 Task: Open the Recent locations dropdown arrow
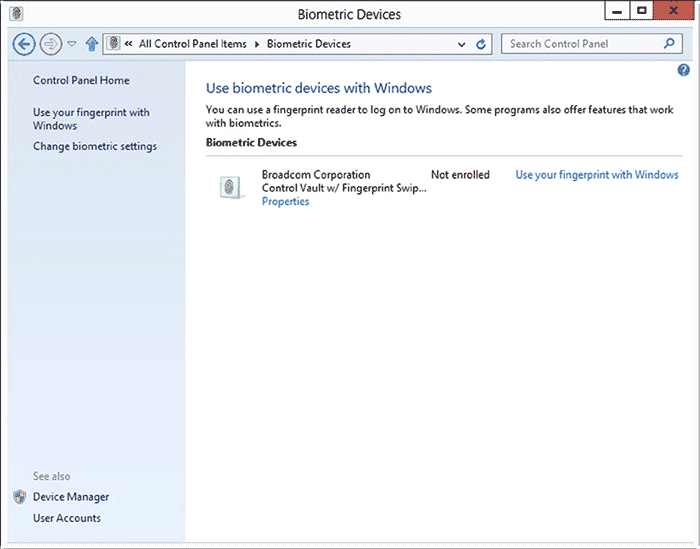point(72,44)
